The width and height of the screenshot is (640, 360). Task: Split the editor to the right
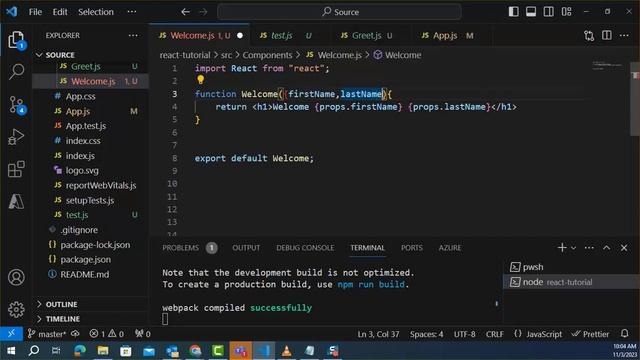[607, 36]
